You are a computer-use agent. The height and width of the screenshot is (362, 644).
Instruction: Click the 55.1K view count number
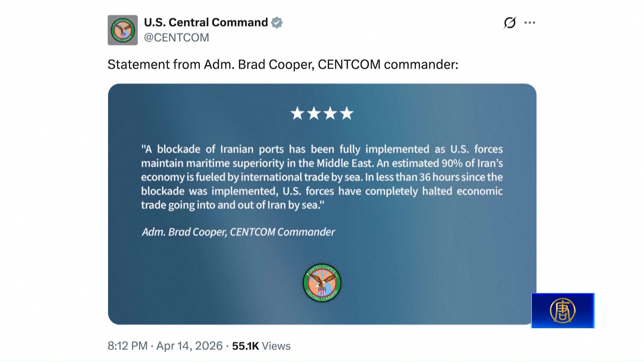(246, 346)
